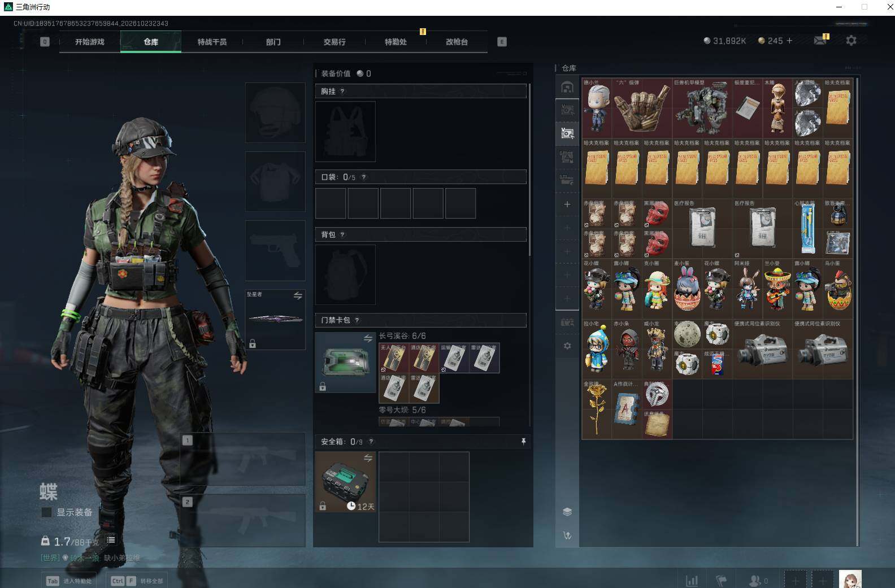Open the friends list icon
Image resolution: width=895 pixels, height=588 pixels.
click(758, 580)
